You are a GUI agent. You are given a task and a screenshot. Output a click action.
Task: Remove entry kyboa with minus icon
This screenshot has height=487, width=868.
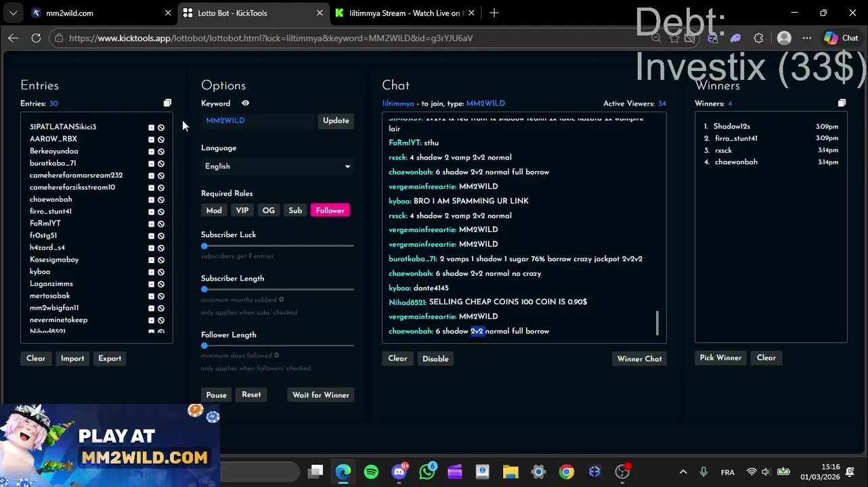(x=151, y=272)
